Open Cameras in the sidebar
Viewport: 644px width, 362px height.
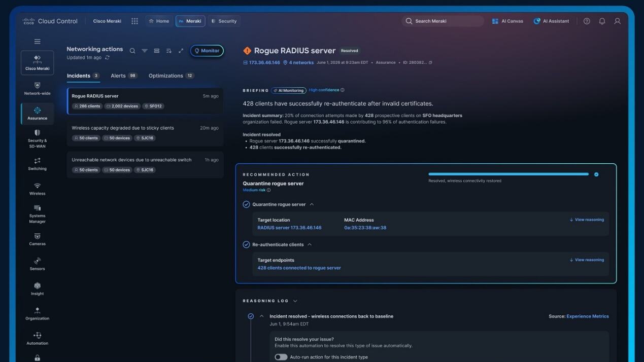click(38, 239)
